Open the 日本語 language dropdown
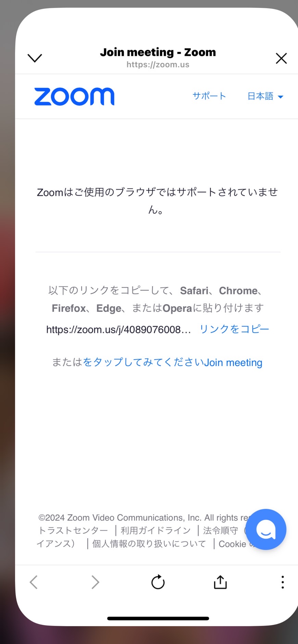 [265, 96]
